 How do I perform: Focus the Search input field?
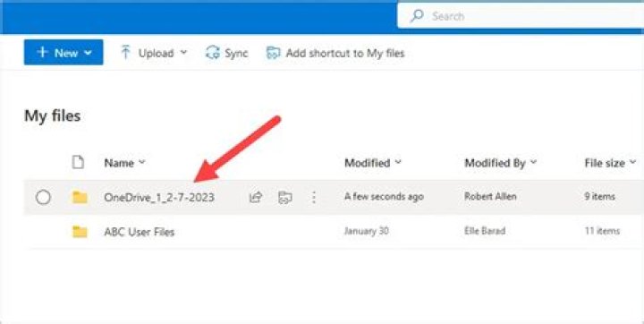[x=521, y=16]
